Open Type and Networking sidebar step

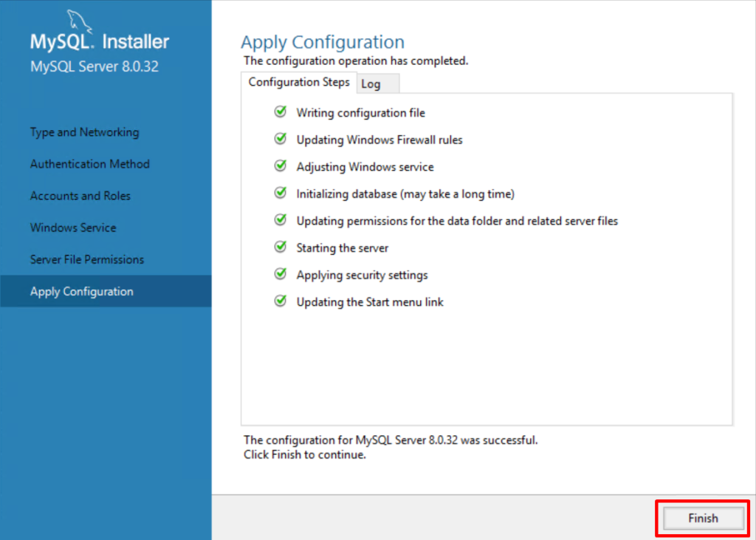[84, 132]
